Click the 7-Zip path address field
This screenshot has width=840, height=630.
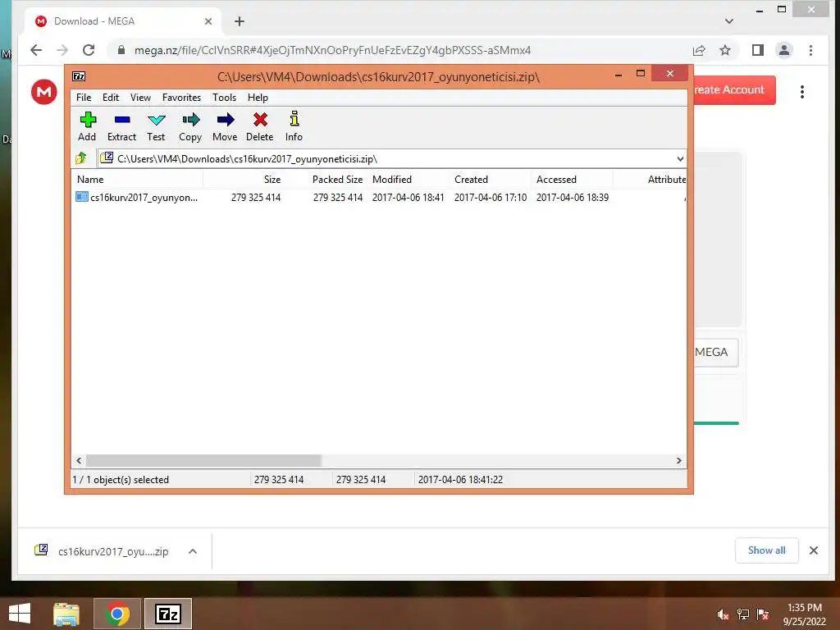coord(386,158)
